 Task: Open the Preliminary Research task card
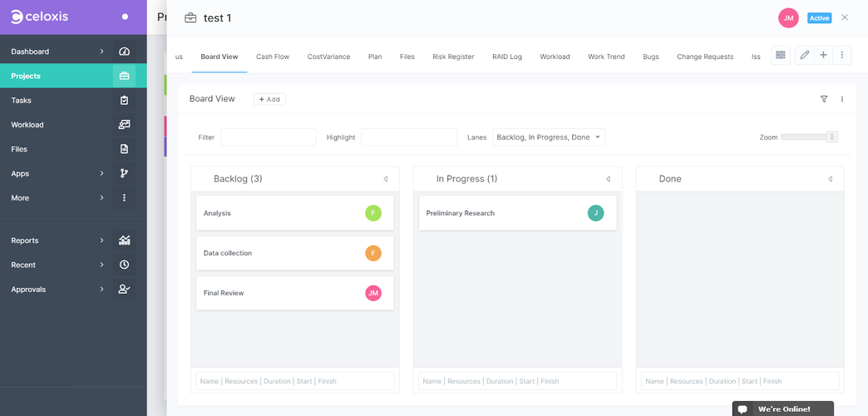[x=518, y=213]
